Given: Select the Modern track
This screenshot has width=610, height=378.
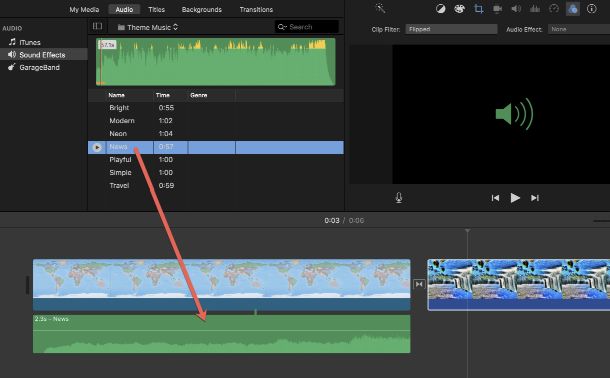Looking at the screenshot, I should pyautogui.click(x=122, y=121).
